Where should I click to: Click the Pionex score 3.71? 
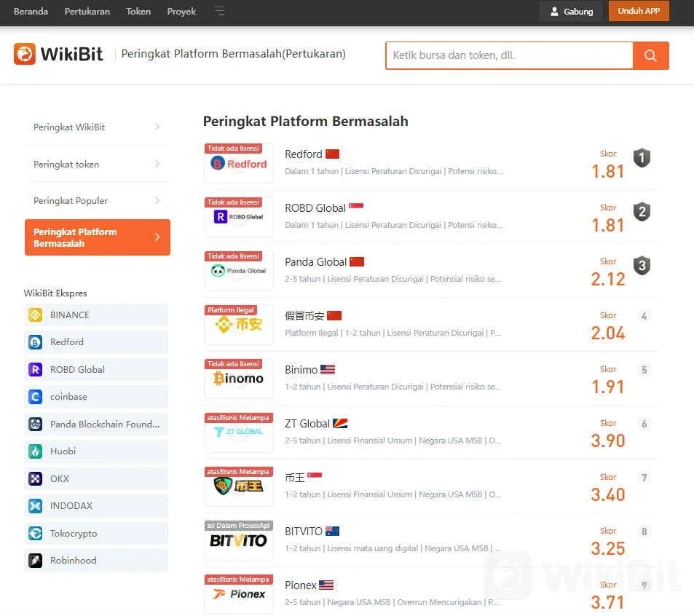(607, 602)
